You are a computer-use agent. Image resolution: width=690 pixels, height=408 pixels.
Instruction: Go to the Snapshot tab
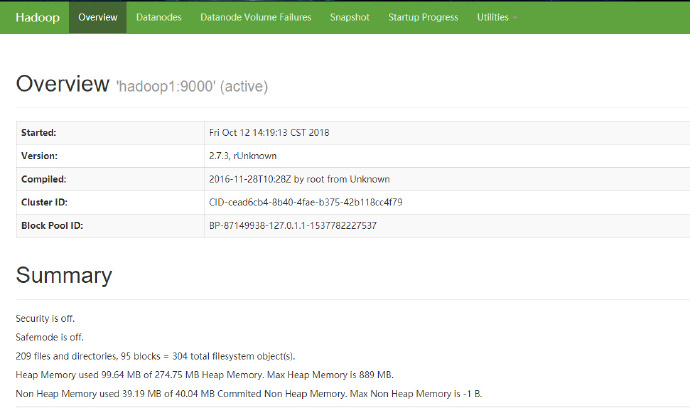[x=350, y=17]
